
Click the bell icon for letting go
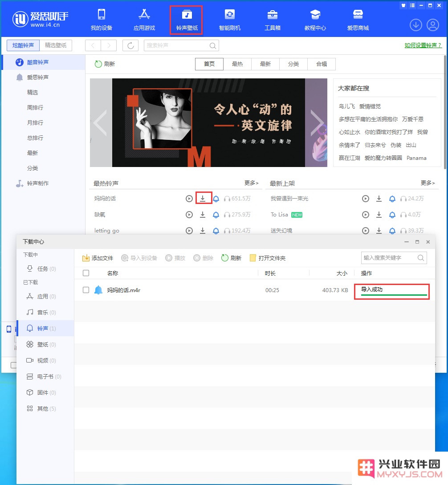click(216, 231)
